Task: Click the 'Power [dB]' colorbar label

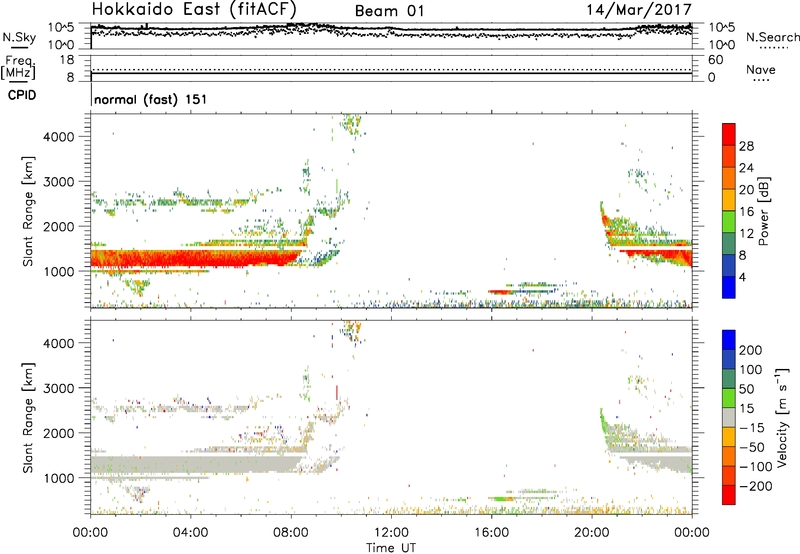Action: (763, 212)
